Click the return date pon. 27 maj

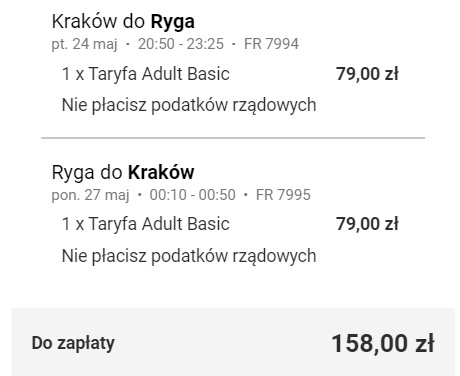click(x=90, y=195)
